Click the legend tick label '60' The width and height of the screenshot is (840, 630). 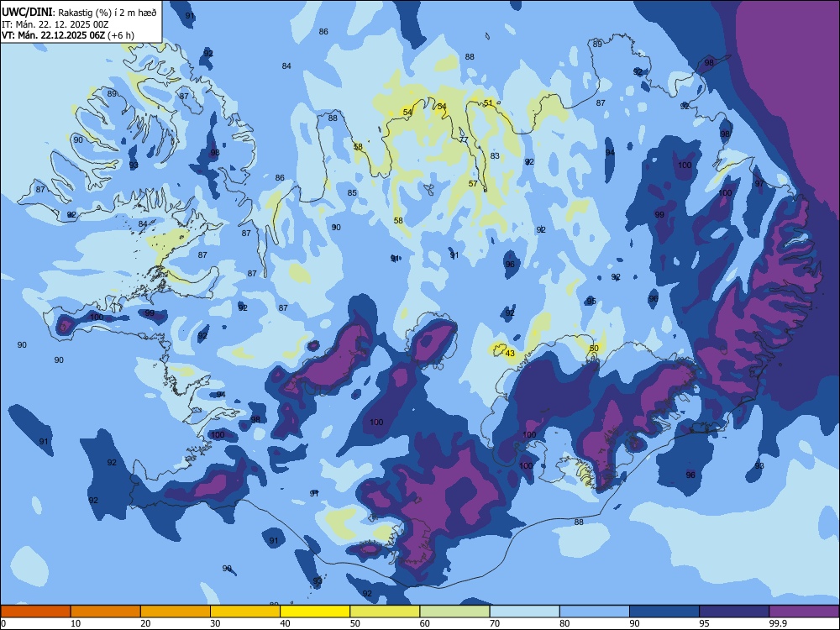[425, 623]
